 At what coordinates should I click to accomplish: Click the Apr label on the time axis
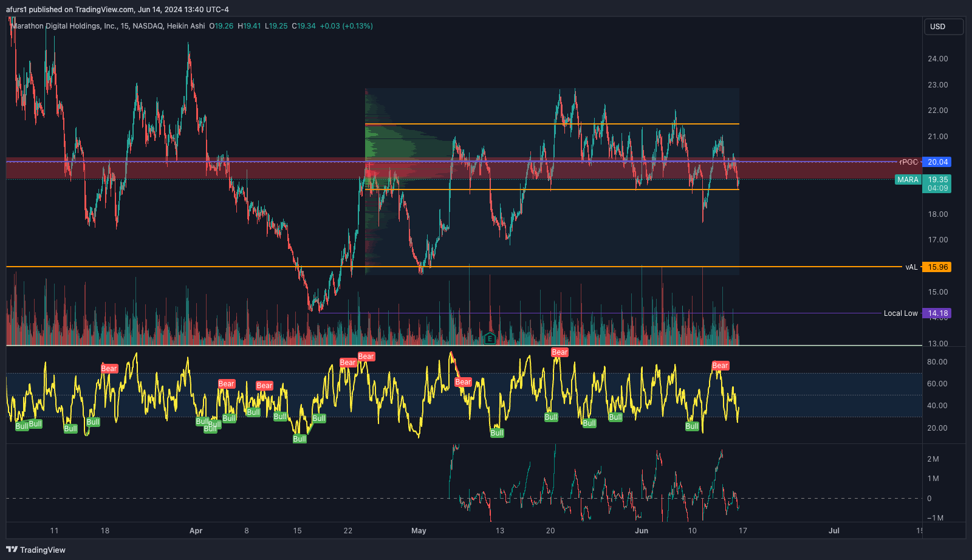click(x=196, y=531)
